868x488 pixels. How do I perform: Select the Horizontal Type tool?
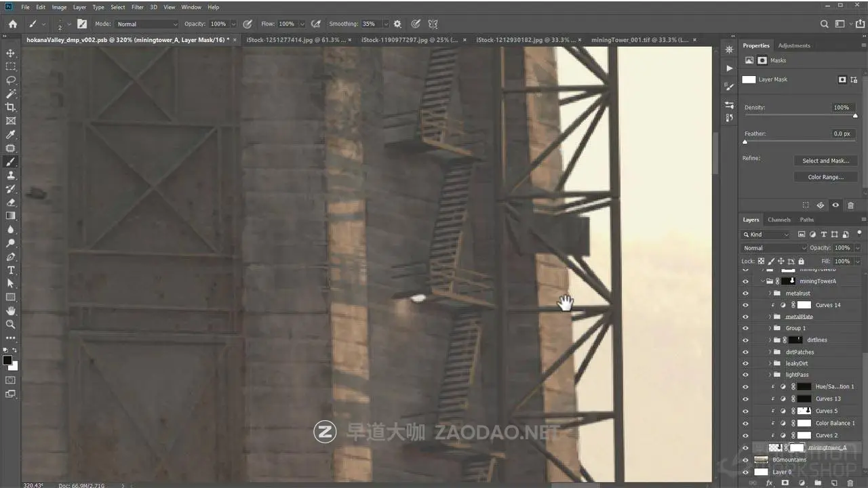coord(11,270)
